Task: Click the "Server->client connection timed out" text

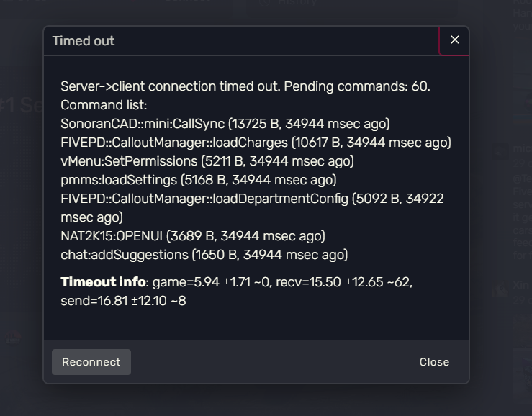Action: click(170, 86)
